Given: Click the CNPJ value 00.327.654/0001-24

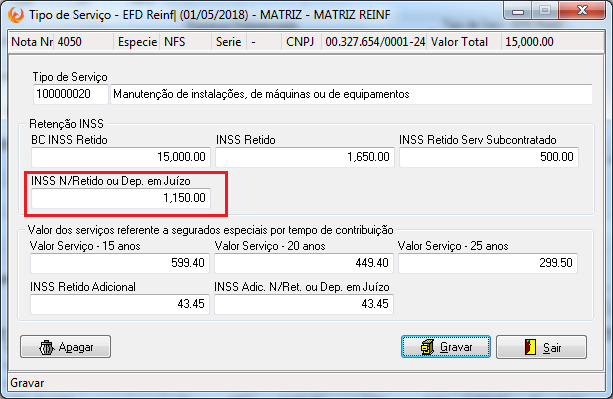Looking at the screenshot, I should click(x=375, y=42).
